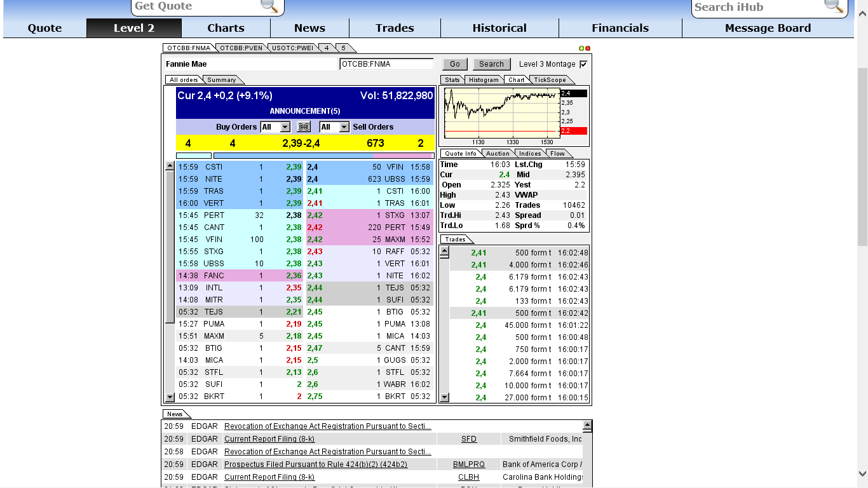Click the browser page vertical scrollbar thumb
868x488 pixels.
862,156
